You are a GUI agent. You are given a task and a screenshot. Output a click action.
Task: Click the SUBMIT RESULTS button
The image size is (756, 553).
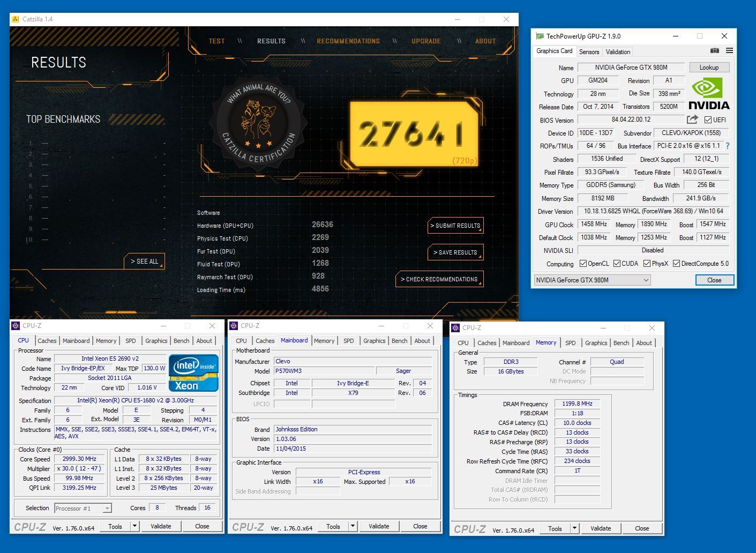(x=455, y=226)
